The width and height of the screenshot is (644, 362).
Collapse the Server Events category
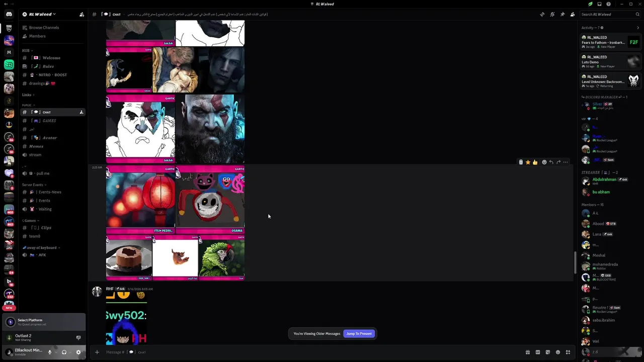coord(34,185)
